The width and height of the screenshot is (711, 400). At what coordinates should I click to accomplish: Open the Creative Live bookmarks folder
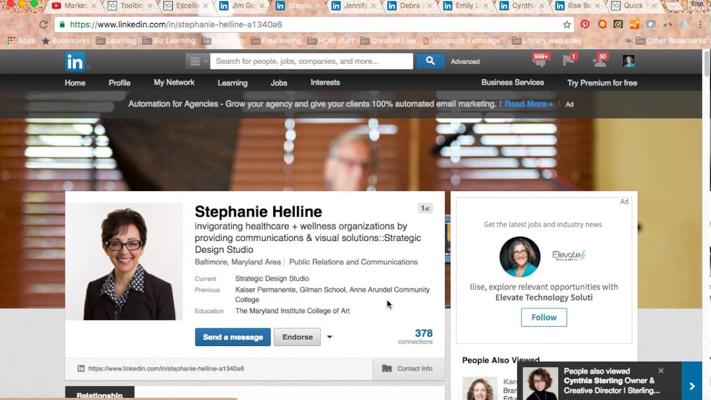tap(388, 41)
